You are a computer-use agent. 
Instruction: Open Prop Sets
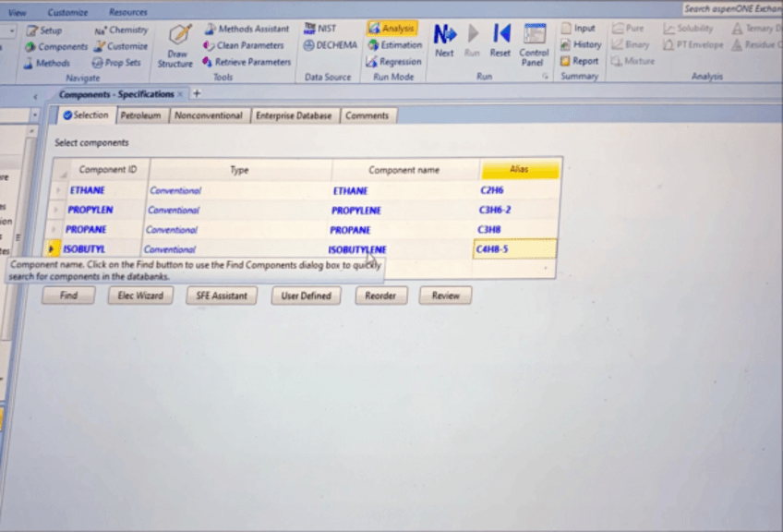tap(116, 63)
